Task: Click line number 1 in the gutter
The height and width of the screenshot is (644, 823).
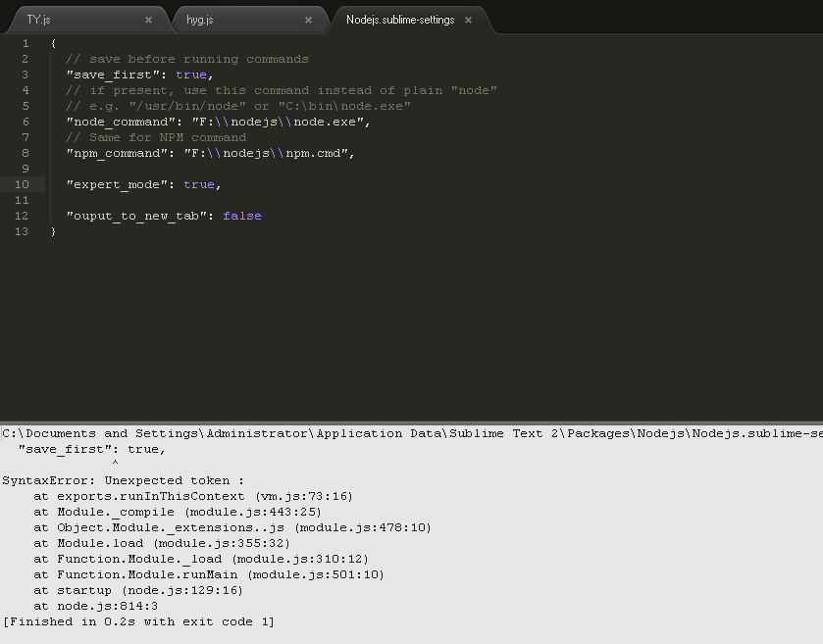Action: (26, 43)
